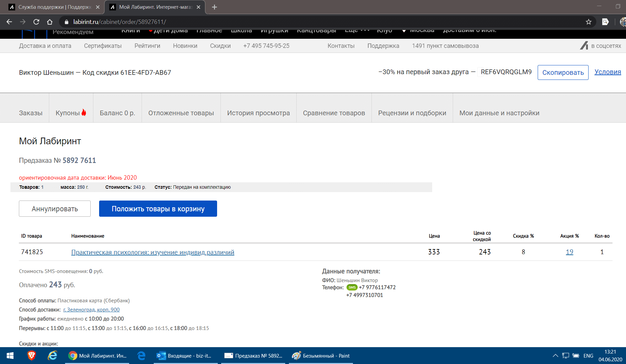This screenshot has width=626, height=364.
Task: Open the Контакты link
Action: pos(341,46)
